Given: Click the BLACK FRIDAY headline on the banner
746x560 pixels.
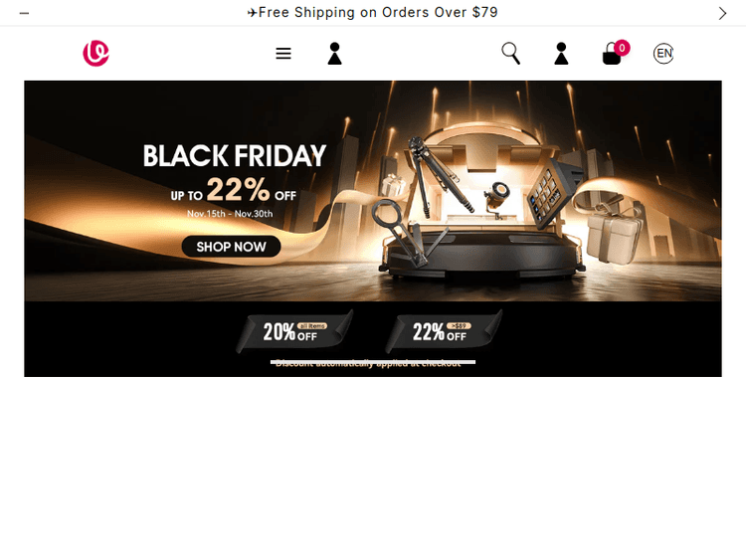Looking at the screenshot, I should pyautogui.click(x=235, y=155).
